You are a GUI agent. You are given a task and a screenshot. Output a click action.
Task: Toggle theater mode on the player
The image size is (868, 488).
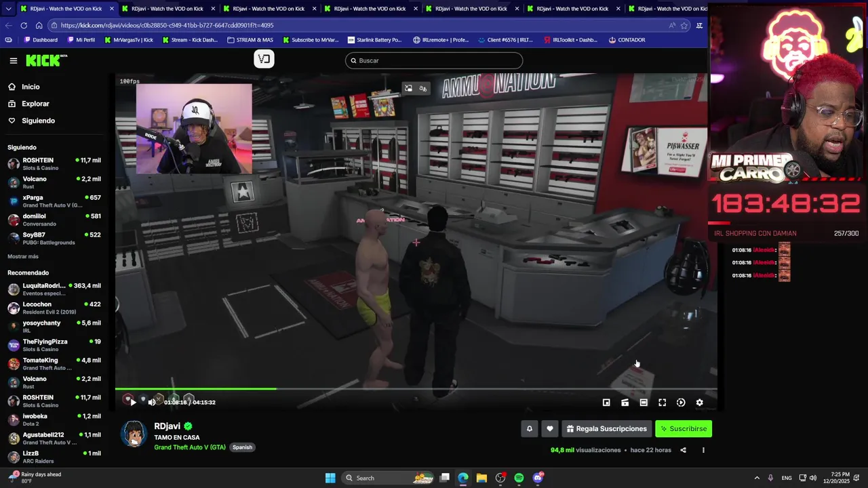(x=644, y=402)
